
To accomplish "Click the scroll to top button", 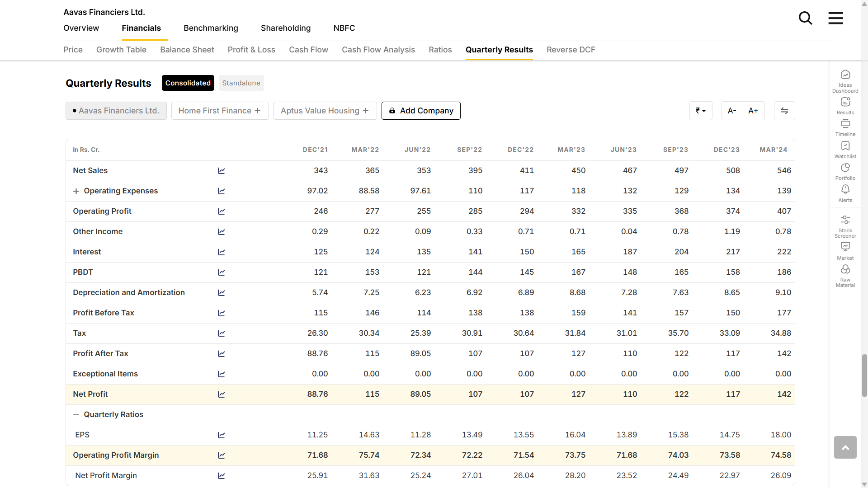I will tap(845, 447).
